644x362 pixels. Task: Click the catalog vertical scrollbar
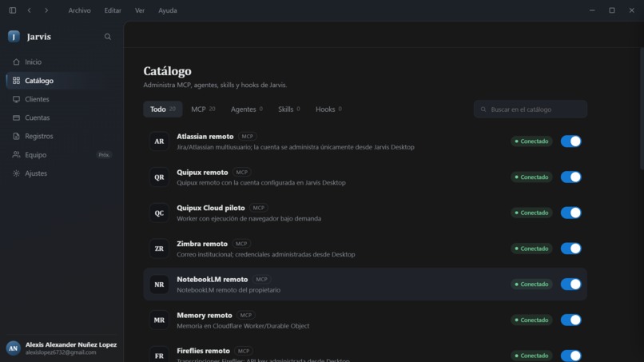[642, 109]
